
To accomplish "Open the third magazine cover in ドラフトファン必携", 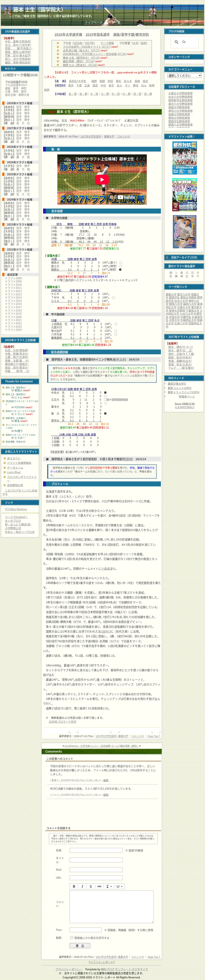I will point(184,232).
